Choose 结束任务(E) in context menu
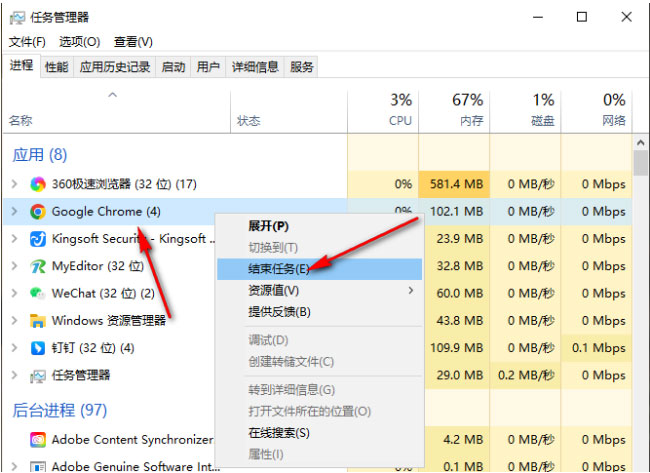This screenshot has height=473, width=650. (319, 269)
